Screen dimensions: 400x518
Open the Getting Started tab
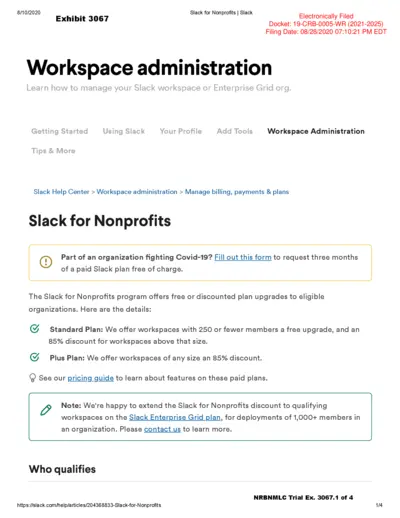pyautogui.click(x=60, y=131)
